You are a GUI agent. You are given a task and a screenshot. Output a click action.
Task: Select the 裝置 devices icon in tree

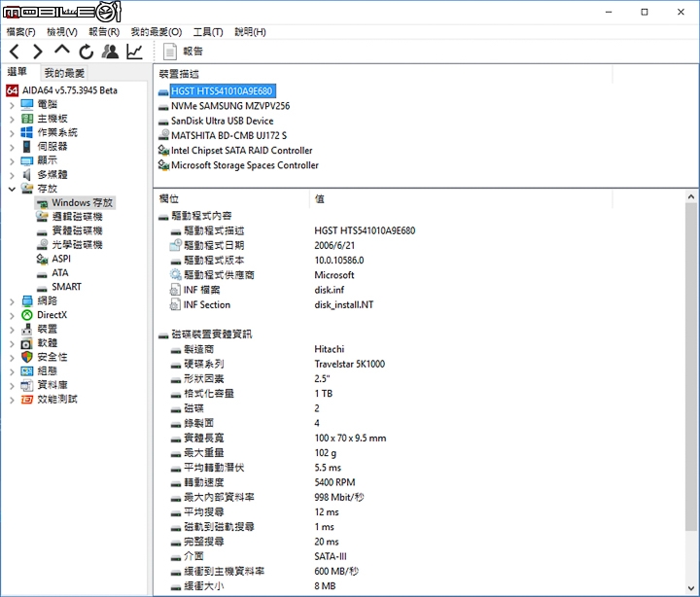(x=27, y=329)
